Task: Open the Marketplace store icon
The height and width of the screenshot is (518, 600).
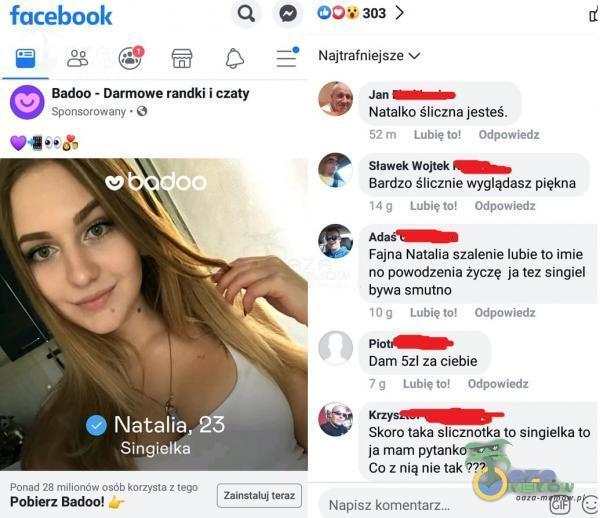Action: click(182, 59)
